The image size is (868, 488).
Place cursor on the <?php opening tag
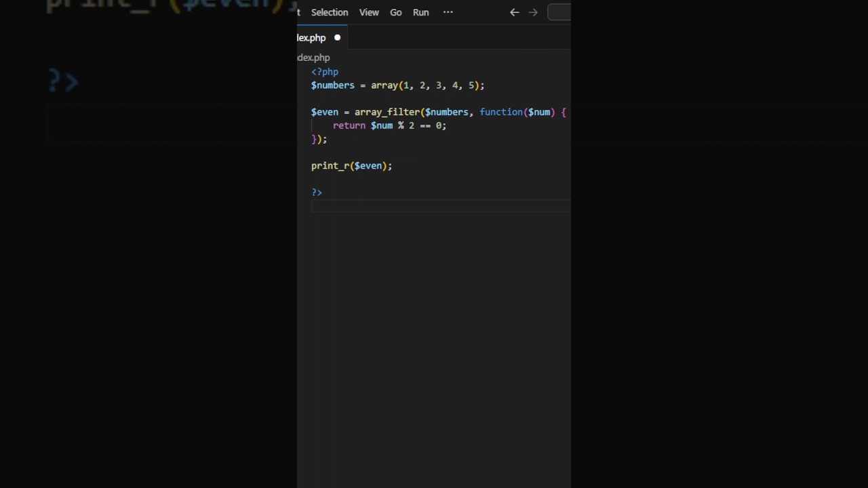(x=325, y=72)
